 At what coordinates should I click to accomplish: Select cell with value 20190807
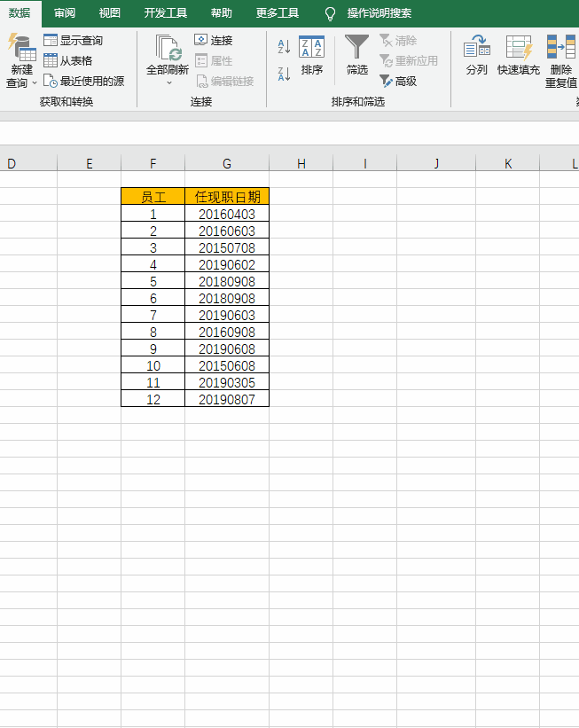tap(227, 398)
